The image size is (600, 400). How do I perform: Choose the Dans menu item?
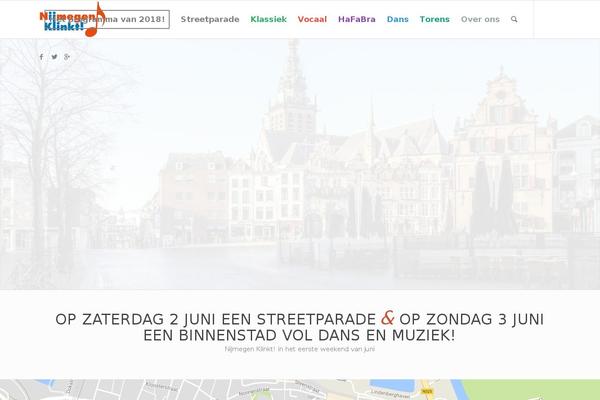click(397, 19)
